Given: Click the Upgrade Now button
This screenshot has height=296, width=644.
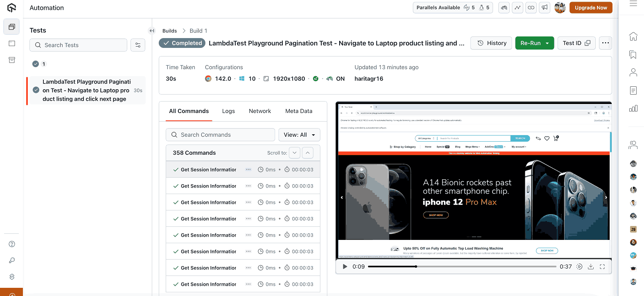Looking at the screenshot, I should 591,8.
